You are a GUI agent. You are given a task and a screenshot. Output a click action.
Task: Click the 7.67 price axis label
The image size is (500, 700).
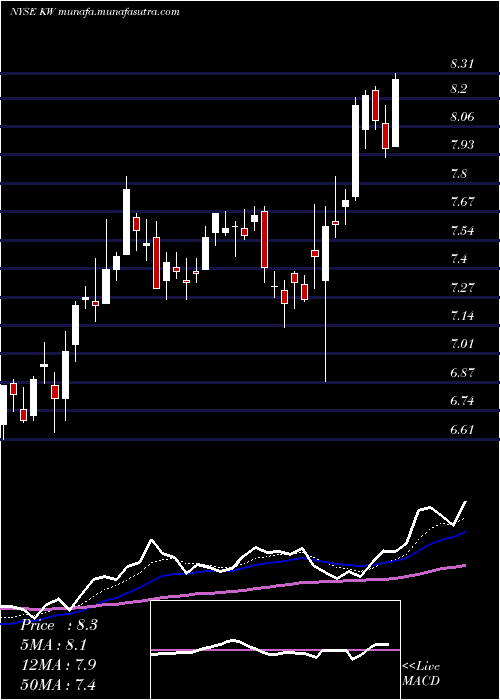462,202
